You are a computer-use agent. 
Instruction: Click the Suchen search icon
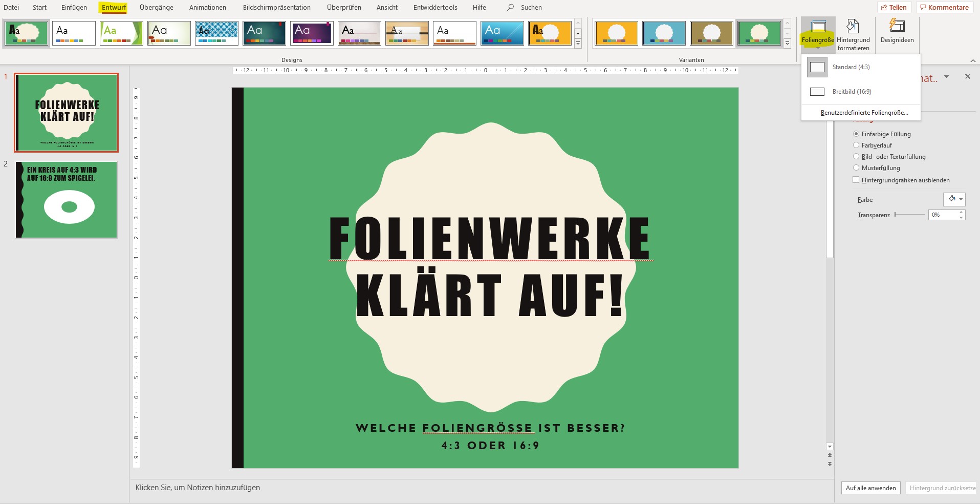click(510, 8)
